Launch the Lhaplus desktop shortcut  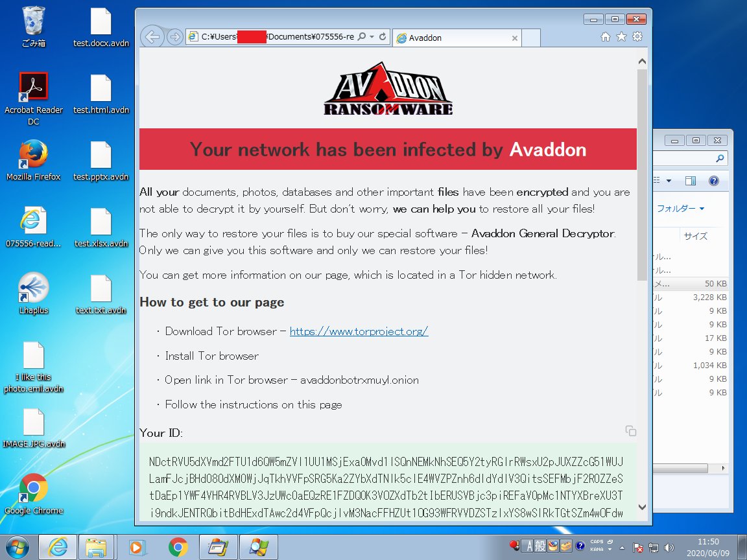tap(33, 294)
